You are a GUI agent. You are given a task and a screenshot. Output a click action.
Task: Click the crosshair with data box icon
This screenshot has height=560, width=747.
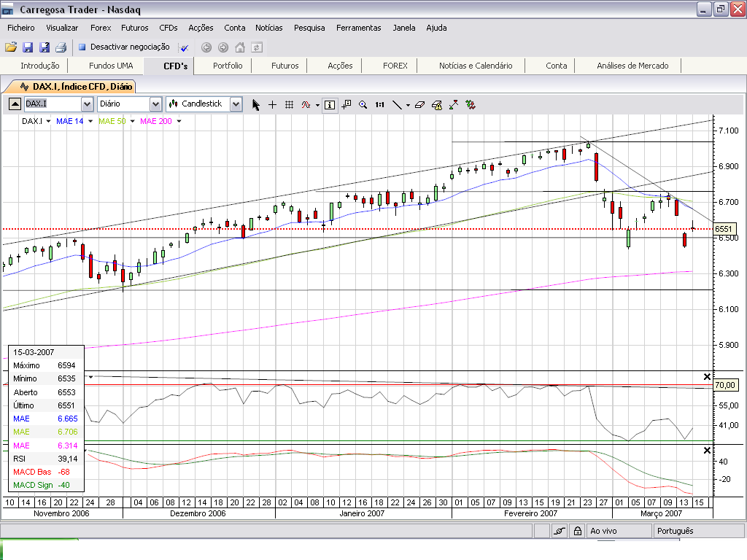tap(347, 104)
